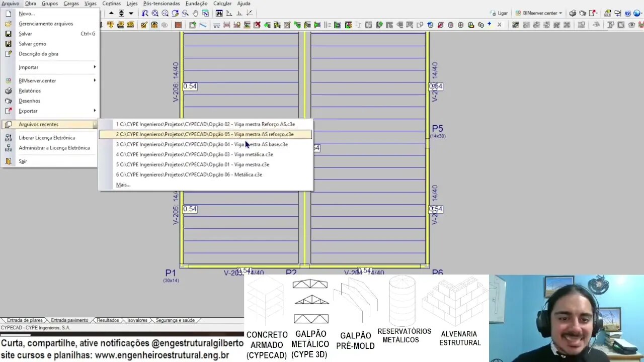Viewport: 644px width, 362px height.
Task: Open the Pós-tensionadas menu
Action: coord(162,4)
